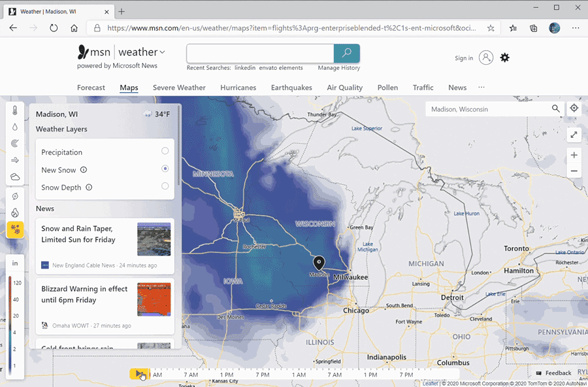
Task: Select the Hurricane tracker icon in sidebar
Action: pos(15,196)
